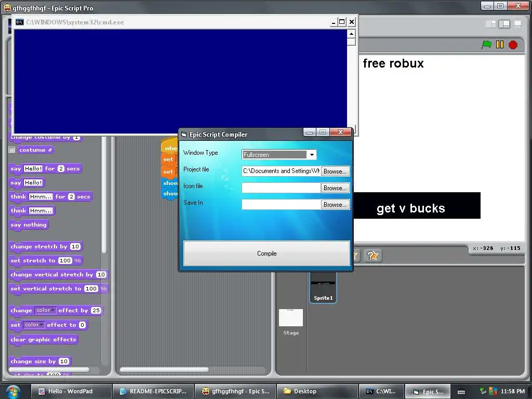Viewport: 532px width, 399px height.
Task: Click the 'get v bucks' sprite on stage
Action: (417, 206)
